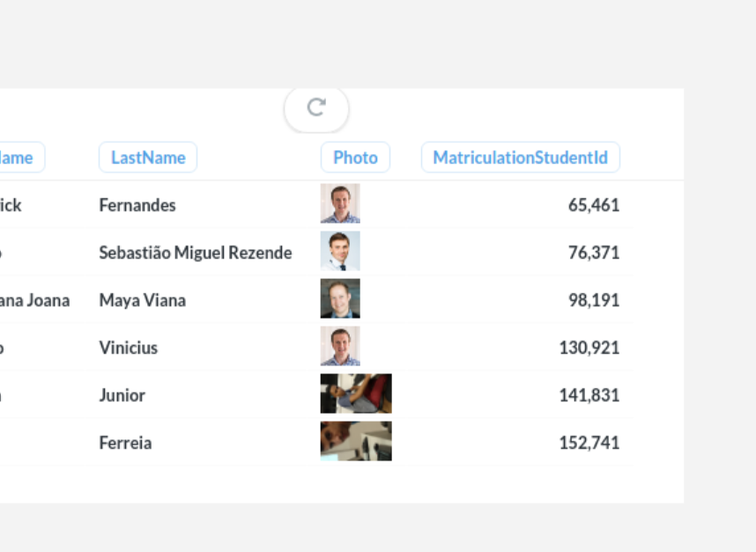Click Fernandes's profile photo thumbnail

341,202
